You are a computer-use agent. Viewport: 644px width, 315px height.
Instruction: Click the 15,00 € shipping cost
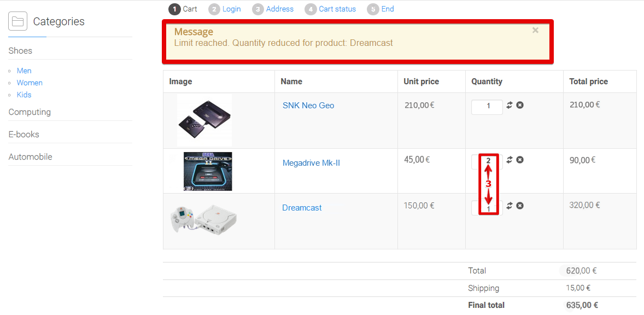pyautogui.click(x=578, y=288)
